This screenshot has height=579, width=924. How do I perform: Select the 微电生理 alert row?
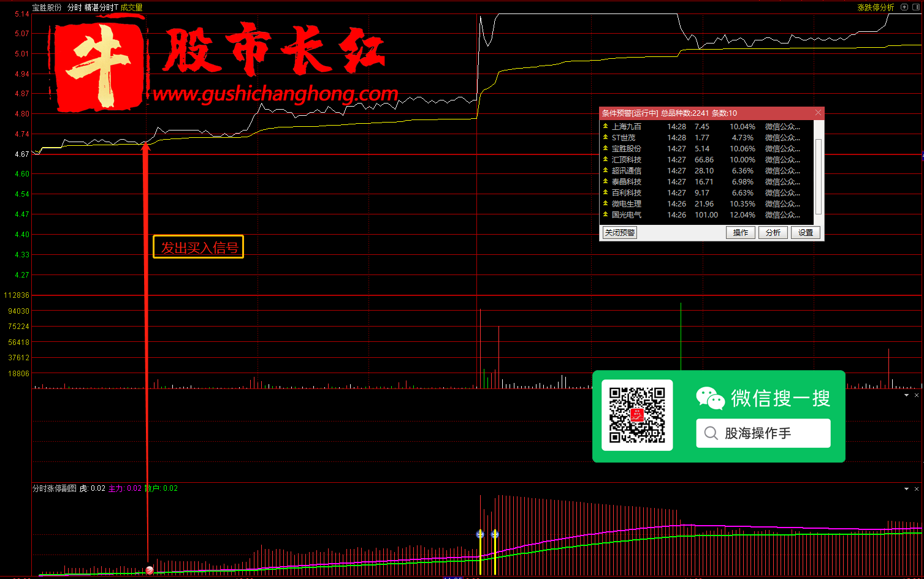(x=708, y=204)
